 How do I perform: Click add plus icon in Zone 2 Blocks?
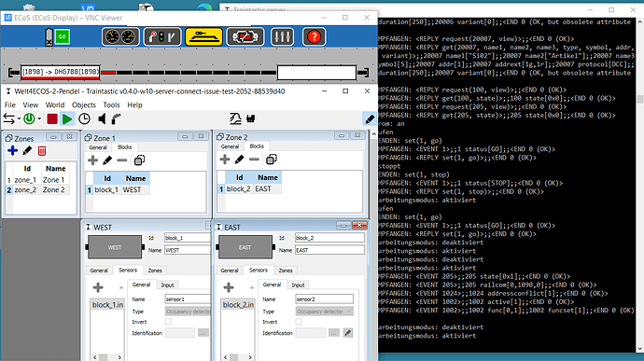(225, 160)
